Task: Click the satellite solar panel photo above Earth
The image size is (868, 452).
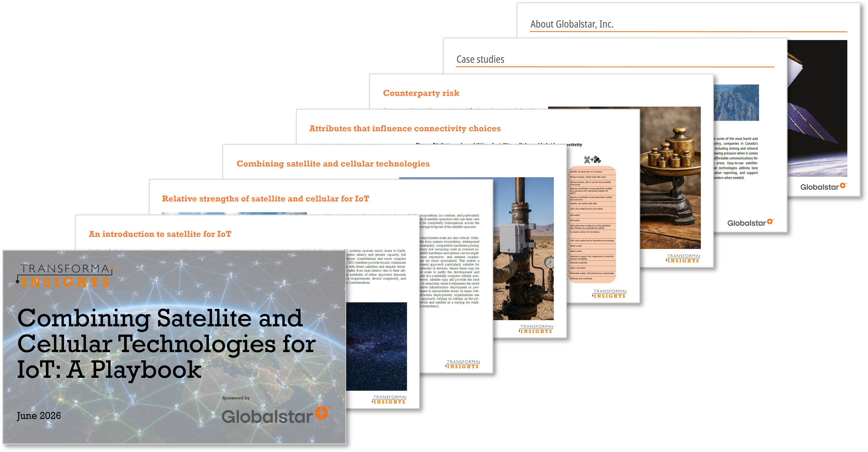Action: pyautogui.click(x=817, y=108)
